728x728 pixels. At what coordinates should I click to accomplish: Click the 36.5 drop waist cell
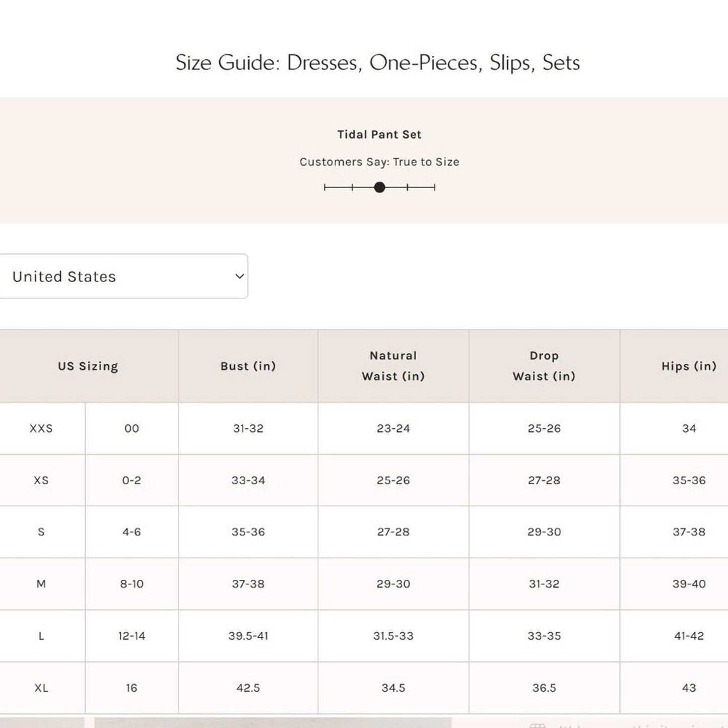544,688
